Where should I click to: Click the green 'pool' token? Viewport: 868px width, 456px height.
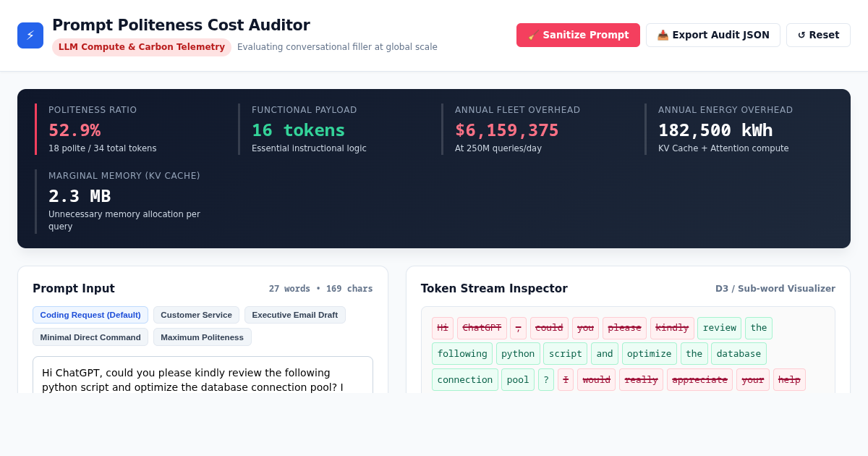(x=518, y=380)
